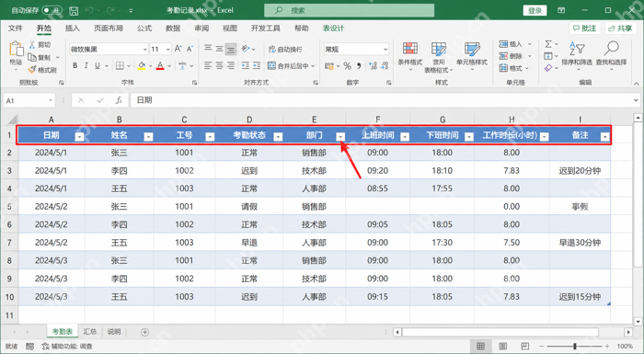
Task: Click the Clear eraser icon
Action: [548, 68]
